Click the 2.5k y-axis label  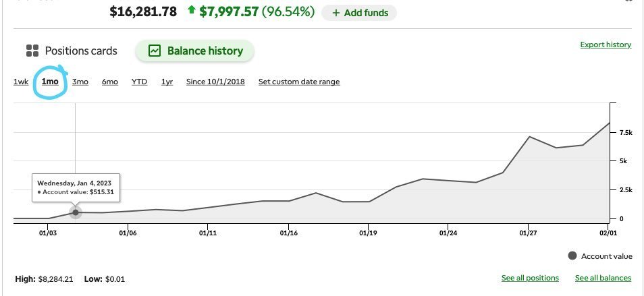[626, 190]
